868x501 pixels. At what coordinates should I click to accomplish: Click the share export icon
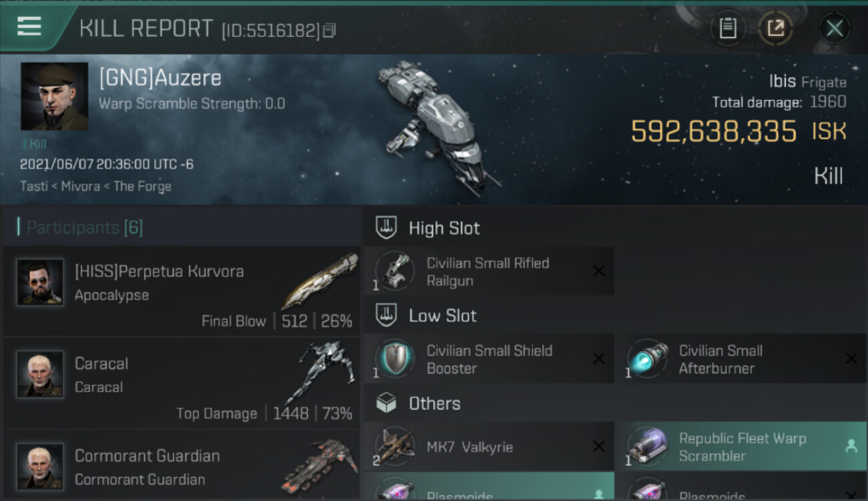point(775,28)
